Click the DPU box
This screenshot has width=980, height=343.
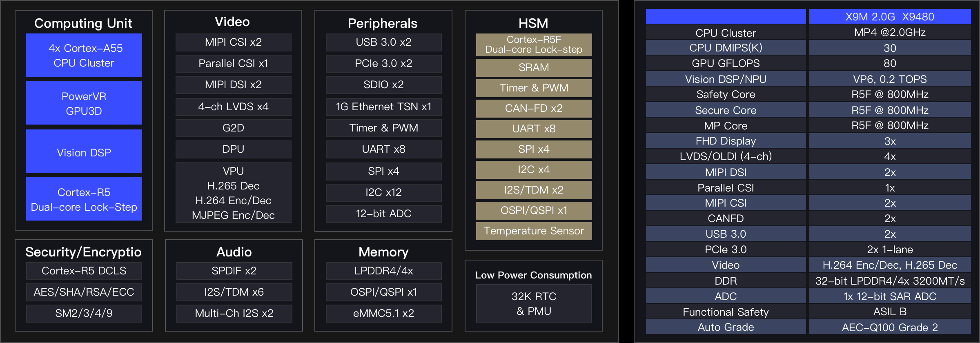[x=233, y=149]
